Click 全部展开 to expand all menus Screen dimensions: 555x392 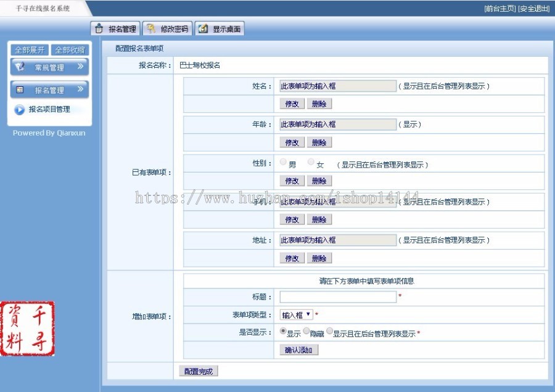(x=30, y=49)
